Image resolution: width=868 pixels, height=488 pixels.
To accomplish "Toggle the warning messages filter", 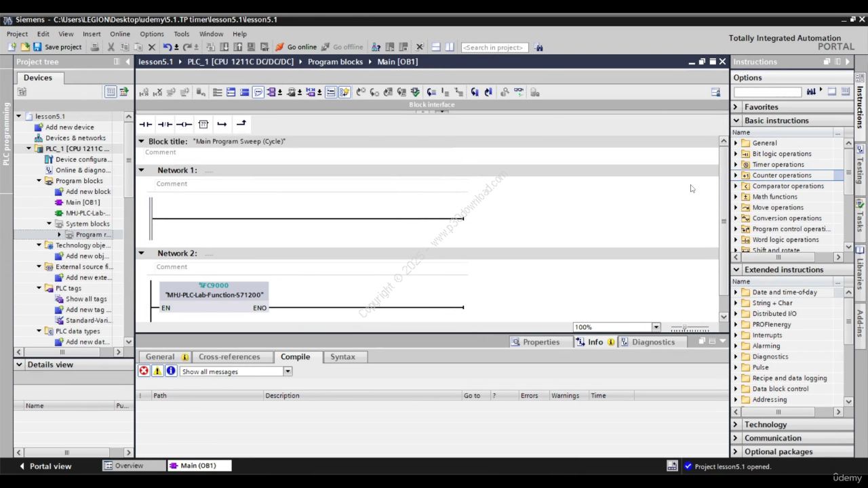I will (157, 371).
